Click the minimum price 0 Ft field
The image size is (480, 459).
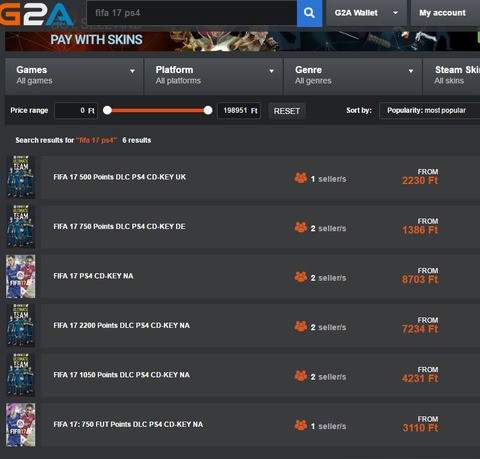[x=76, y=111]
